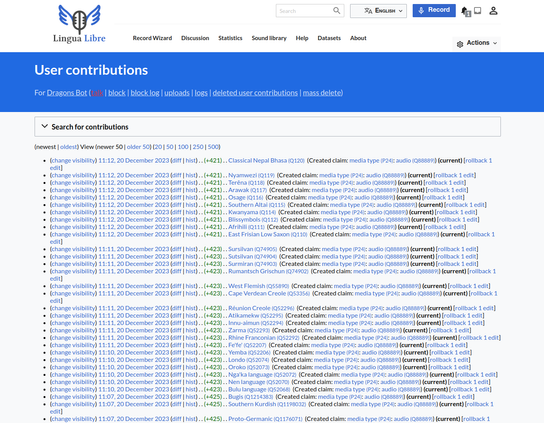
Task: Open the Southern Kurdish page
Action: pyautogui.click(x=267, y=404)
